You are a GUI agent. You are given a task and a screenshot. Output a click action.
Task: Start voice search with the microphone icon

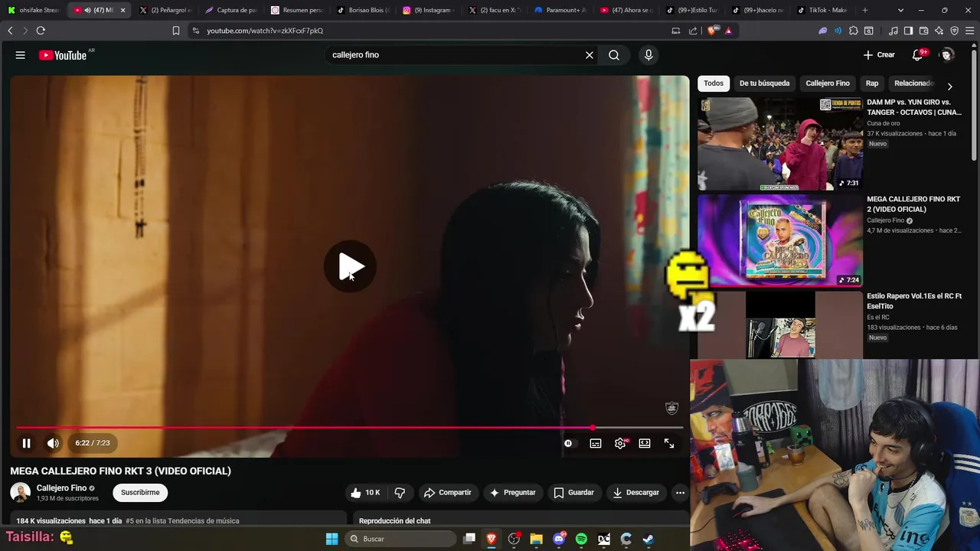tap(648, 55)
